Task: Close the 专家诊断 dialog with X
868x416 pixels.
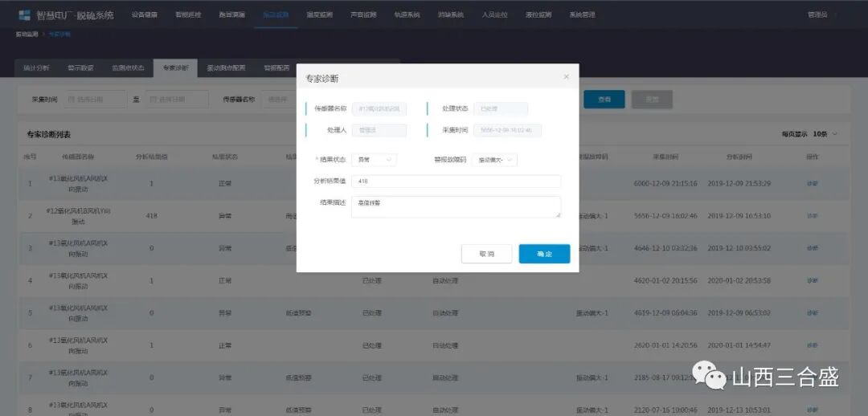Action: pos(567,77)
